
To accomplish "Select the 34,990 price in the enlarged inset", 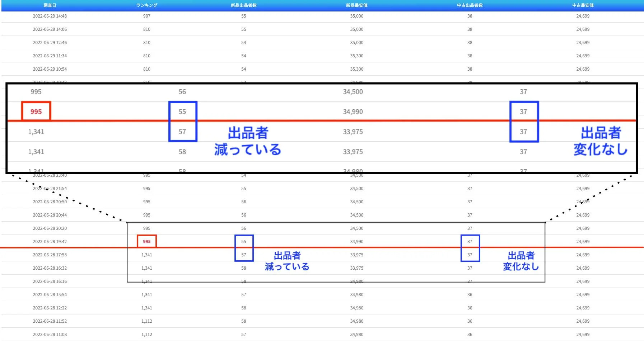I will [x=353, y=112].
